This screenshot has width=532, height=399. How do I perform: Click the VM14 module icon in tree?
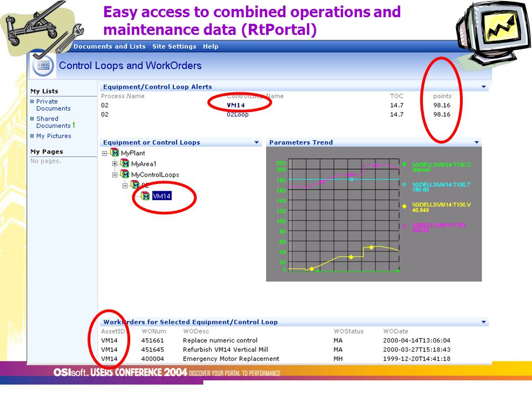click(x=146, y=196)
